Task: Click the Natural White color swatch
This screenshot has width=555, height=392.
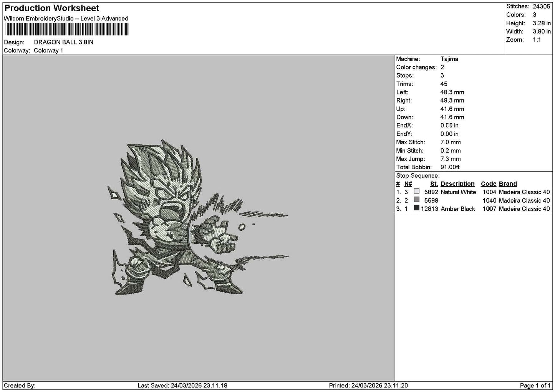Action: [417, 191]
